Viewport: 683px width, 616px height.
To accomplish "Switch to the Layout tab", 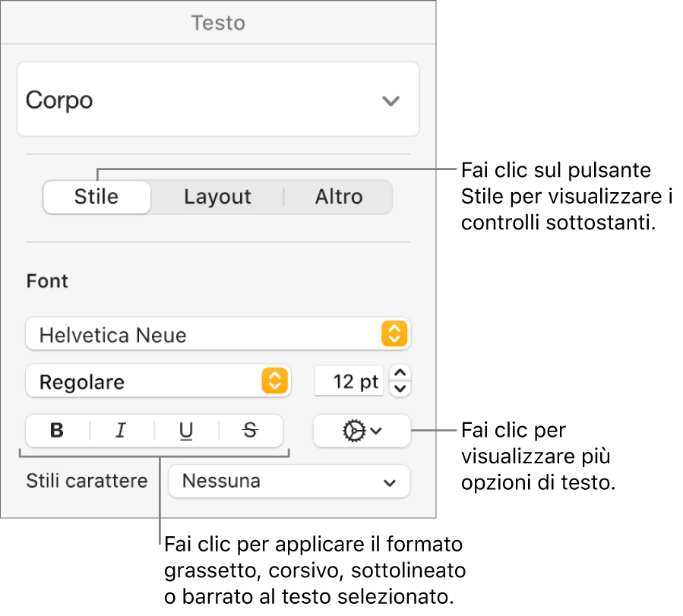I will pos(217,197).
